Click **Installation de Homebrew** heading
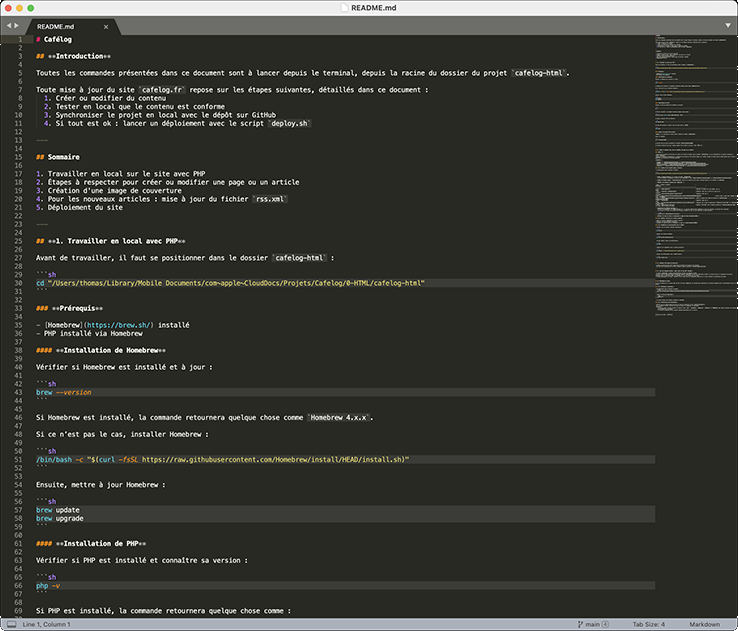This screenshot has height=631, width=738. coord(101,351)
